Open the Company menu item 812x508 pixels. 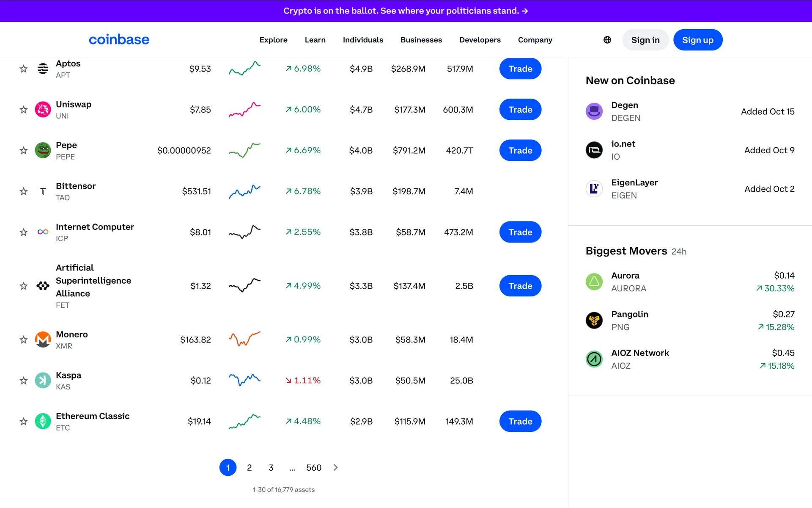[x=535, y=40]
